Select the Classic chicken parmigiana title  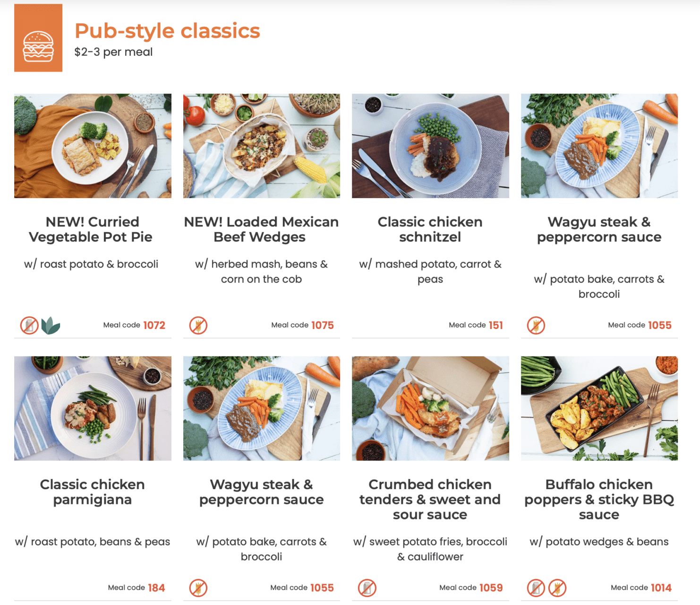pyautogui.click(x=93, y=492)
